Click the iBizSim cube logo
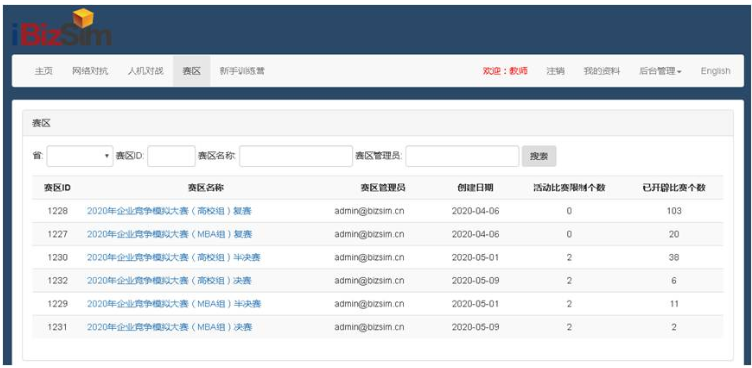The width and height of the screenshot is (752, 368). (62, 27)
